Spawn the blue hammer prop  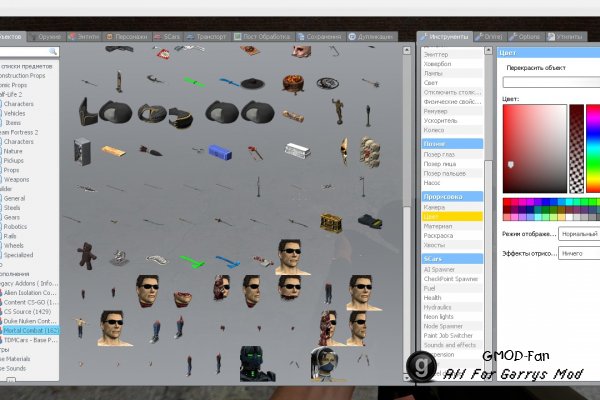pyautogui.click(x=228, y=262)
